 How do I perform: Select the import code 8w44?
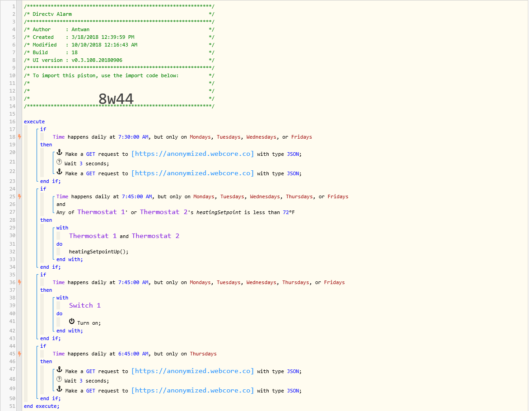coord(116,99)
